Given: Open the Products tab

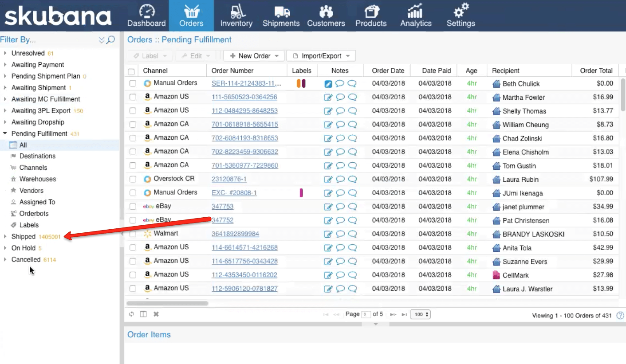Looking at the screenshot, I should tap(371, 16).
